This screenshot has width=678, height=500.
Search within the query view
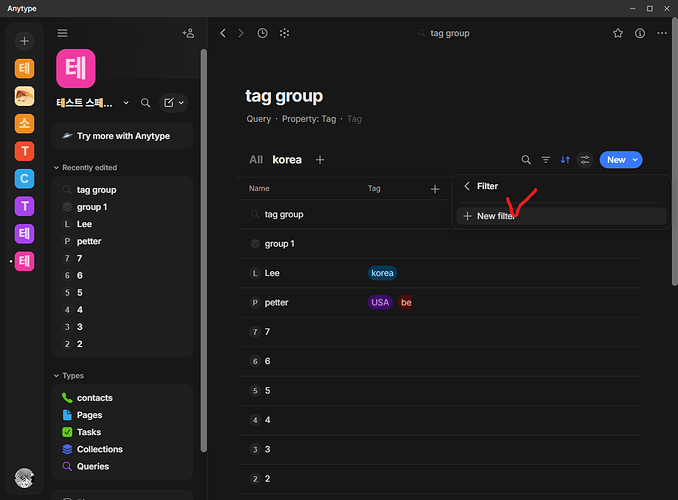(526, 160)
